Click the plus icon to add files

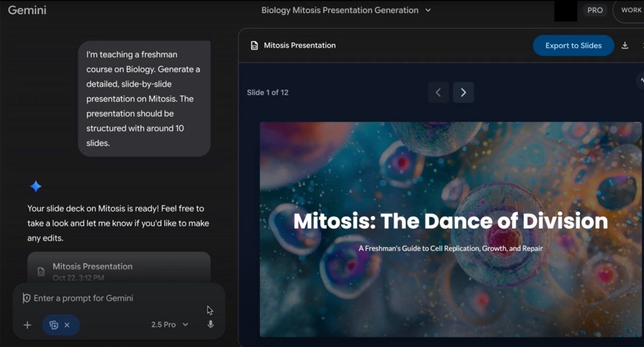click(27, 325)
